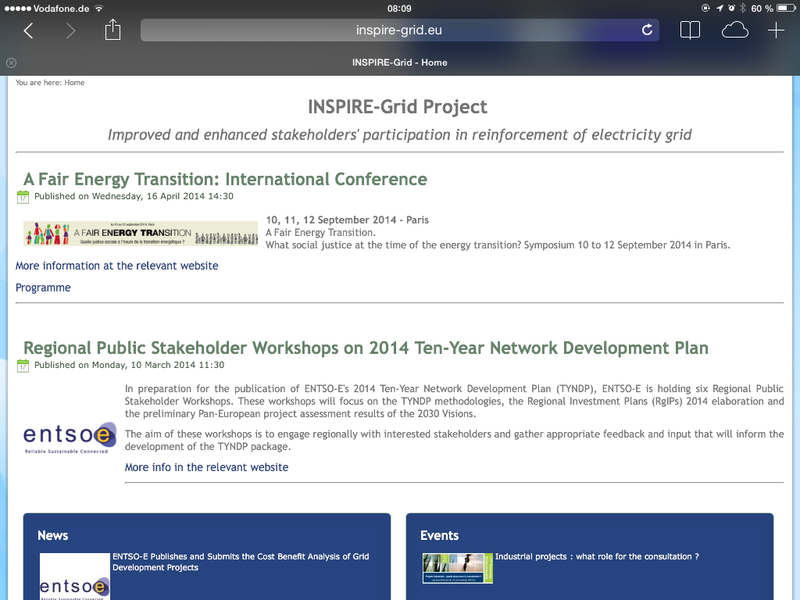800x600 pixels.
Task: Open 'A Fair Energy Transition: International Conference' headline
Action: point(225,179)
